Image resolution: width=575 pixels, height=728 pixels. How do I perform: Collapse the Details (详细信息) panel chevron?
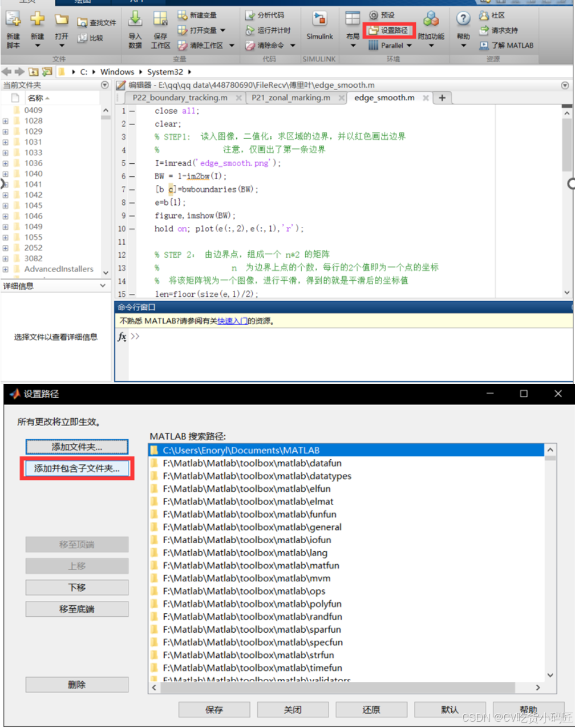(x=103, y=286)
